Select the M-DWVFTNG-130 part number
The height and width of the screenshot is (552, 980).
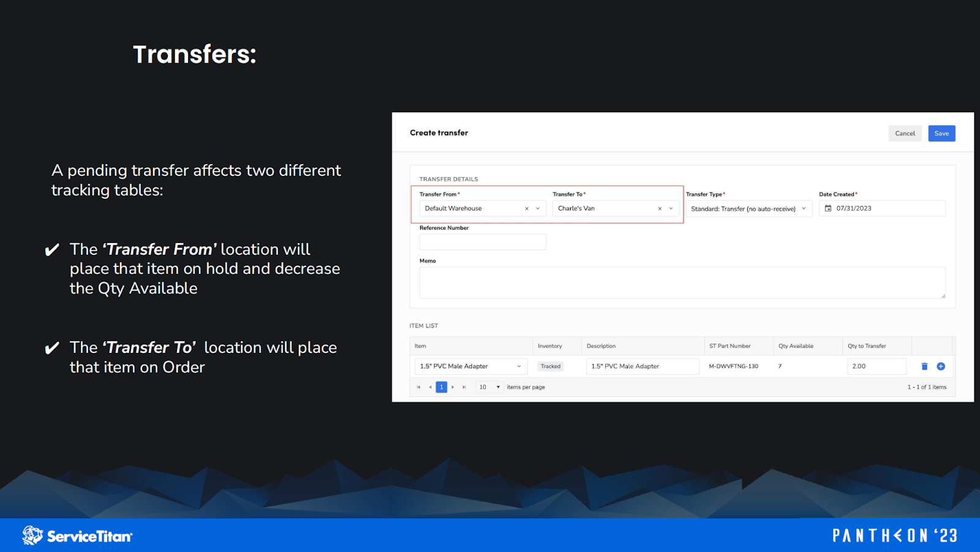(734, 366)
